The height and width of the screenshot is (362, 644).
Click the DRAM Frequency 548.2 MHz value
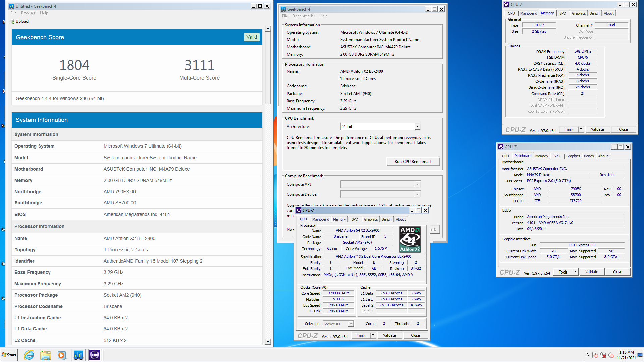coord(583,51)
